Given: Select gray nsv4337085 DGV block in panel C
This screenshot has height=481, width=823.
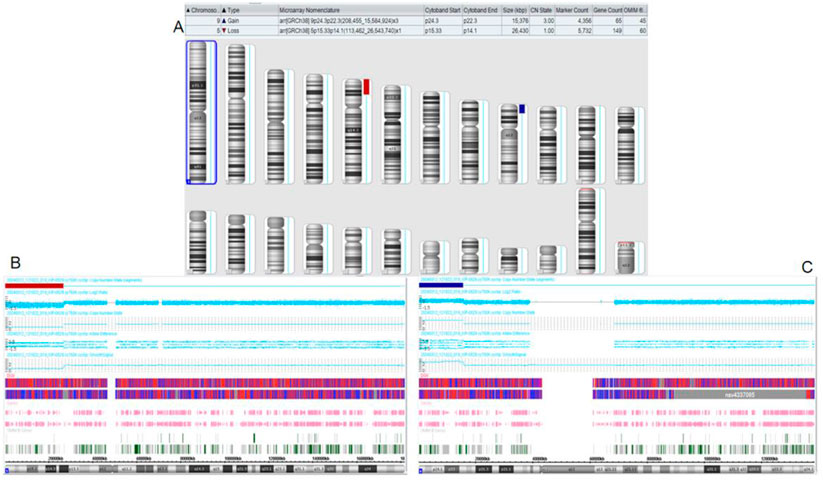Looking at the screenshot, I should (741, 394).
